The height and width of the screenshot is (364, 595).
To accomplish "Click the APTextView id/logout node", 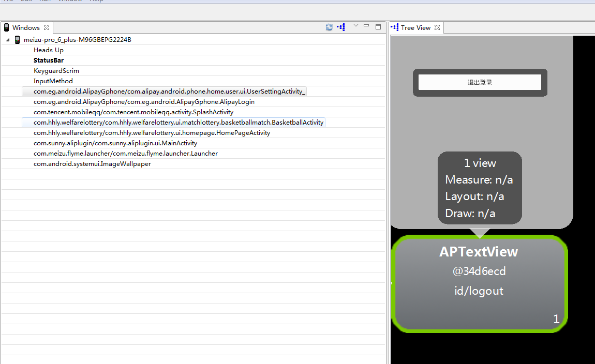I will [x=480, y=284].
